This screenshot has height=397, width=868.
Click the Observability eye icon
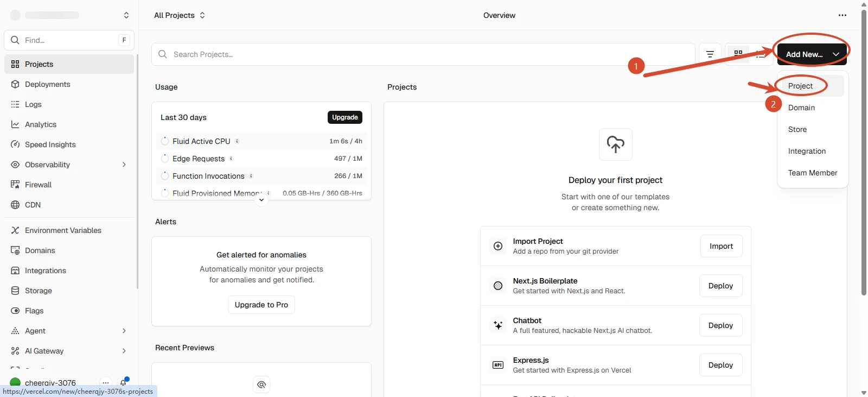pyautogui.click(x=15, y=165)
